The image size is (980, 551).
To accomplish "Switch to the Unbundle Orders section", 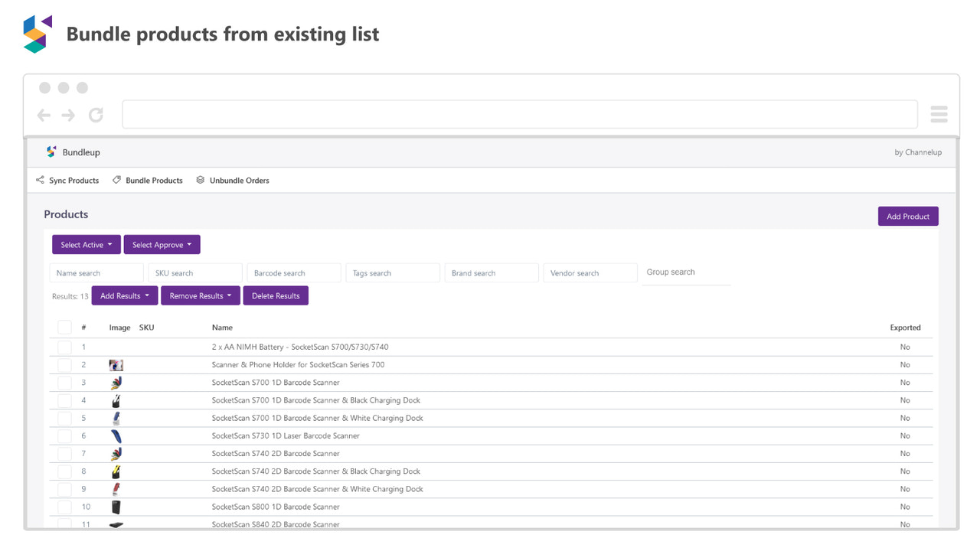I will coord(238,180).
